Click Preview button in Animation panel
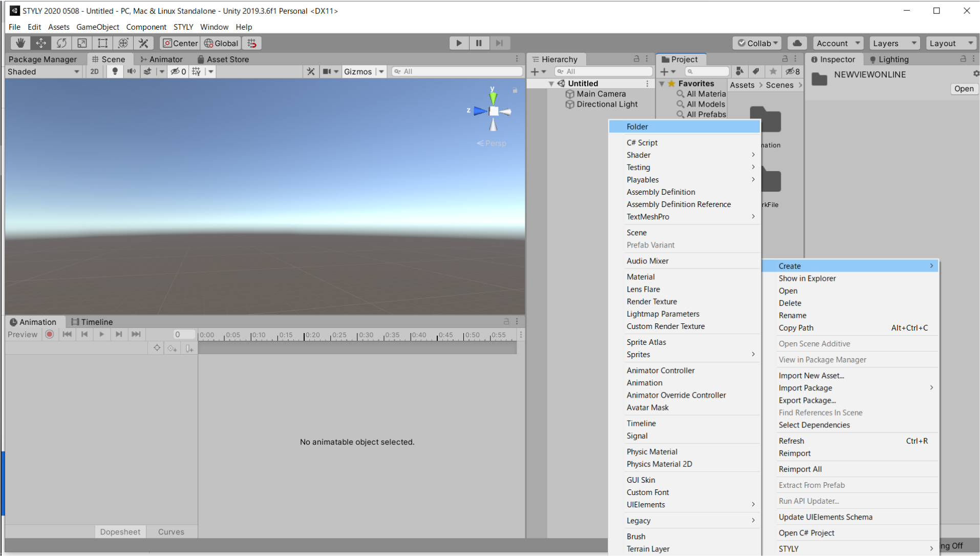The height and width of the screenshot is (556, 980). coord(23,335)
